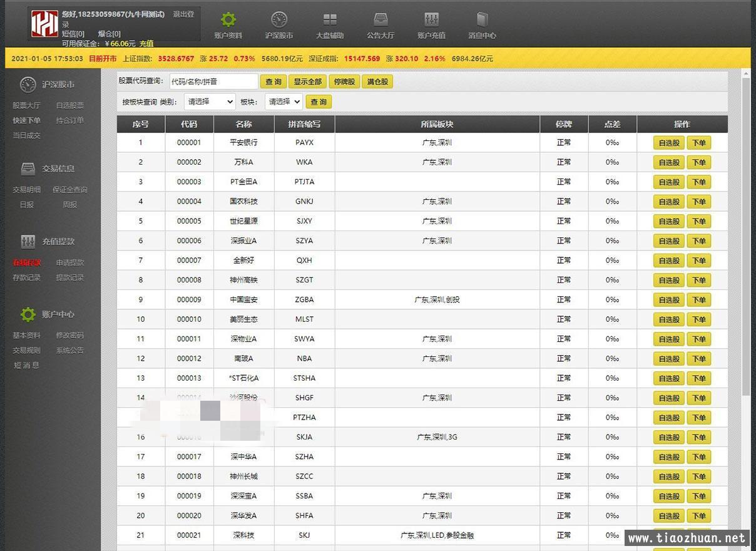Open 大盘辅助 grid icon

tap(330, 19)
